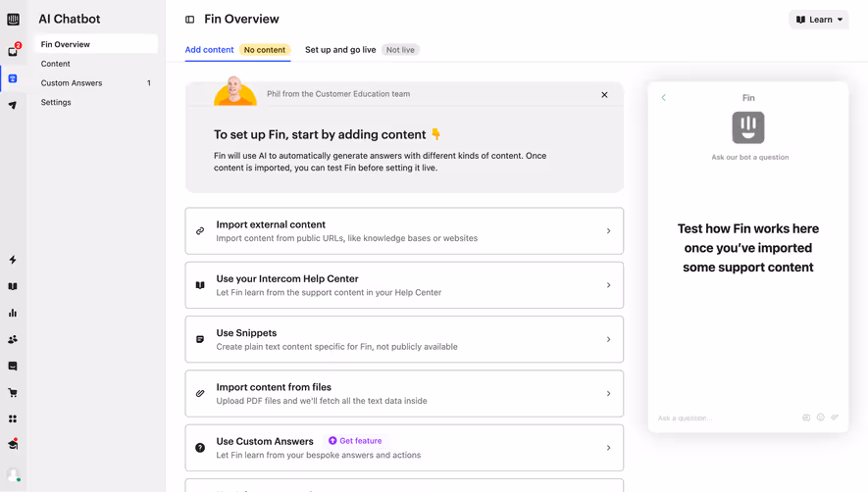Open the Reports bar chart icon

[13, 313]
